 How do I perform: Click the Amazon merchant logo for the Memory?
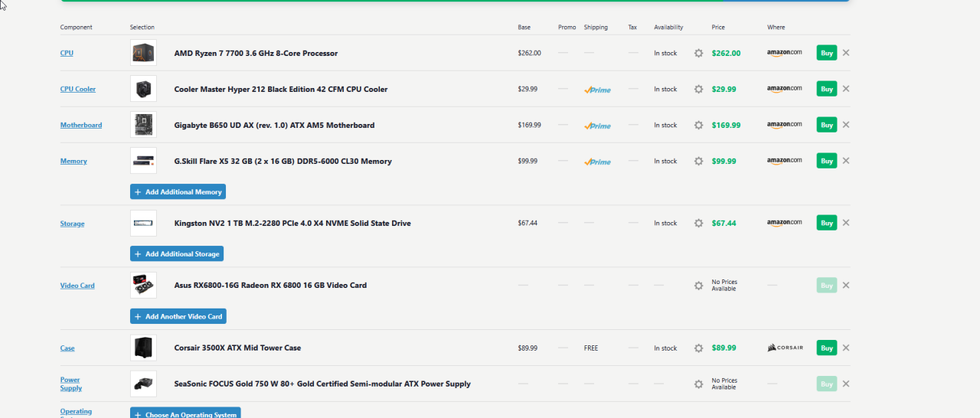click(785, 161)
